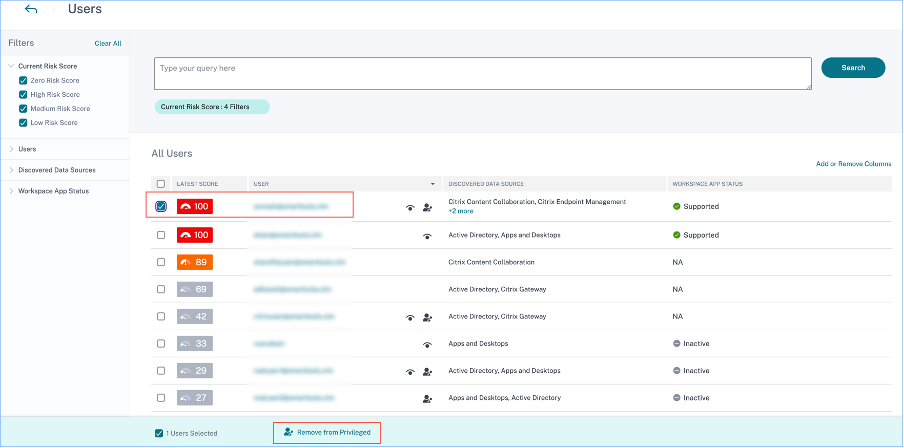The image size is (904, 448).
Task: Uncheck the High Risk Score filter
Action: [x=23, y=94]
